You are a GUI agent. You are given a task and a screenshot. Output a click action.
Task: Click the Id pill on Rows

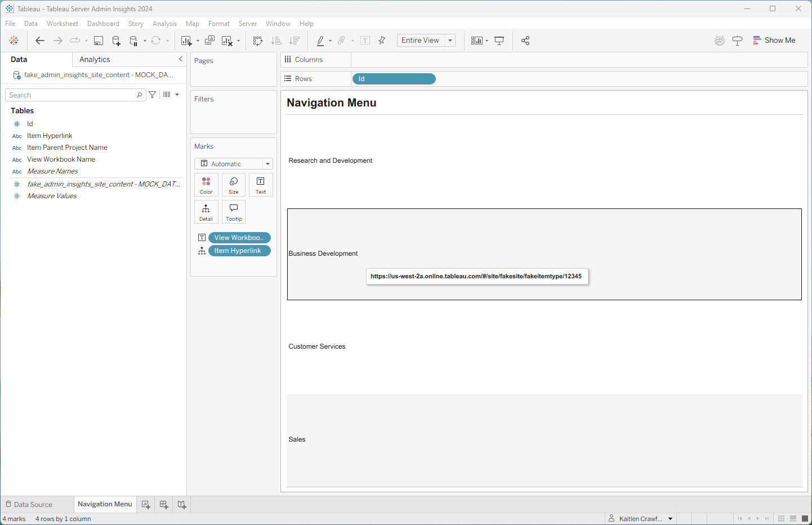[394, 78]
